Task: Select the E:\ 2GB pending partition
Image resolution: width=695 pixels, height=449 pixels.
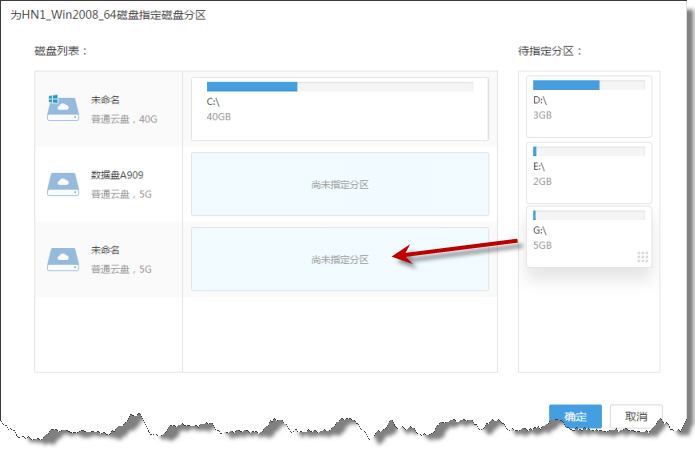Action: [588, 172]
